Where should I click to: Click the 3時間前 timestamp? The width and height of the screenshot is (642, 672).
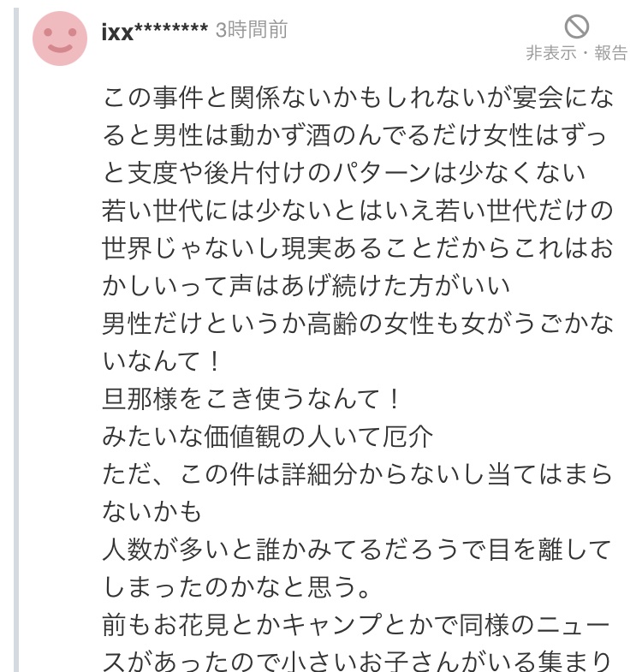click(x=252, y=31)
